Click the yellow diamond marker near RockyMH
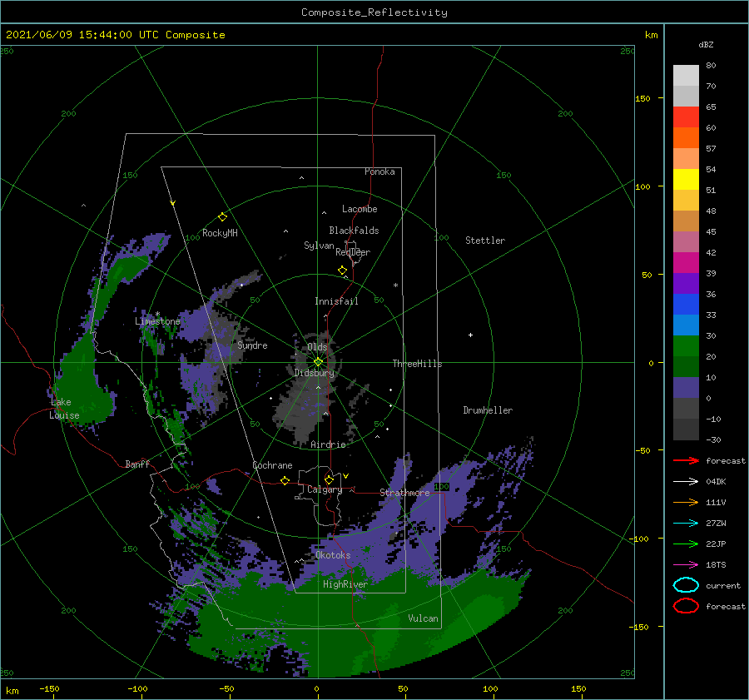 pyautogui.click(x=222, y=217)
